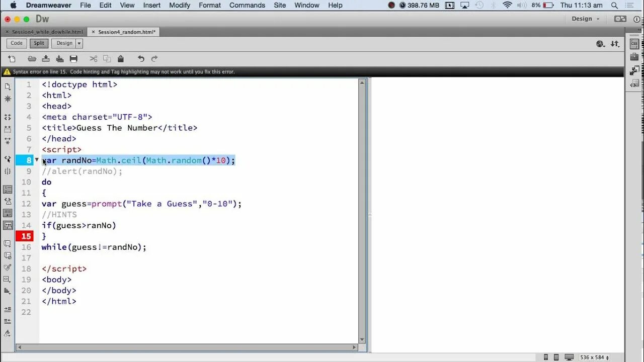Click Collapse Full Tag icon in coding toolbar
Viewport: 644px width, 362px height.
click(8, 117)
